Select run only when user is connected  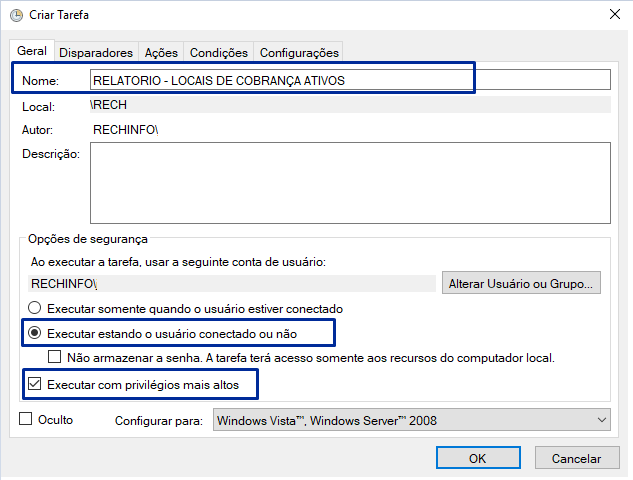[37, 309]
